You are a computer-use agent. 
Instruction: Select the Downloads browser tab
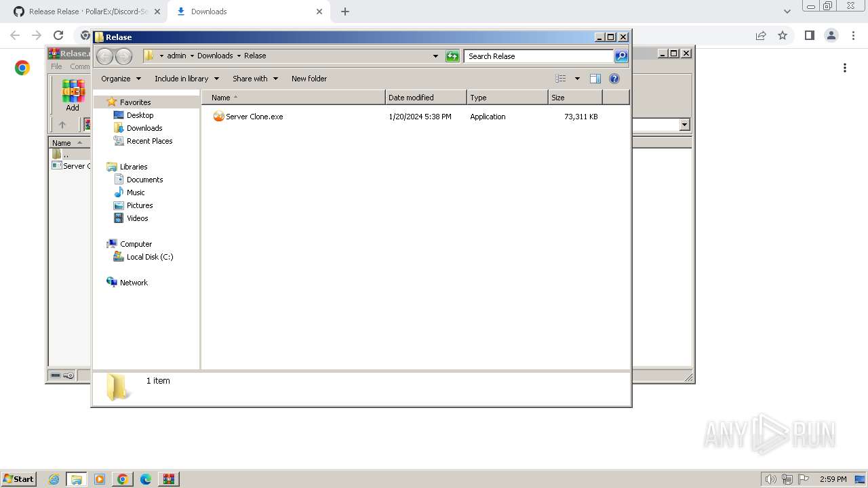click(x=250, y=12)
